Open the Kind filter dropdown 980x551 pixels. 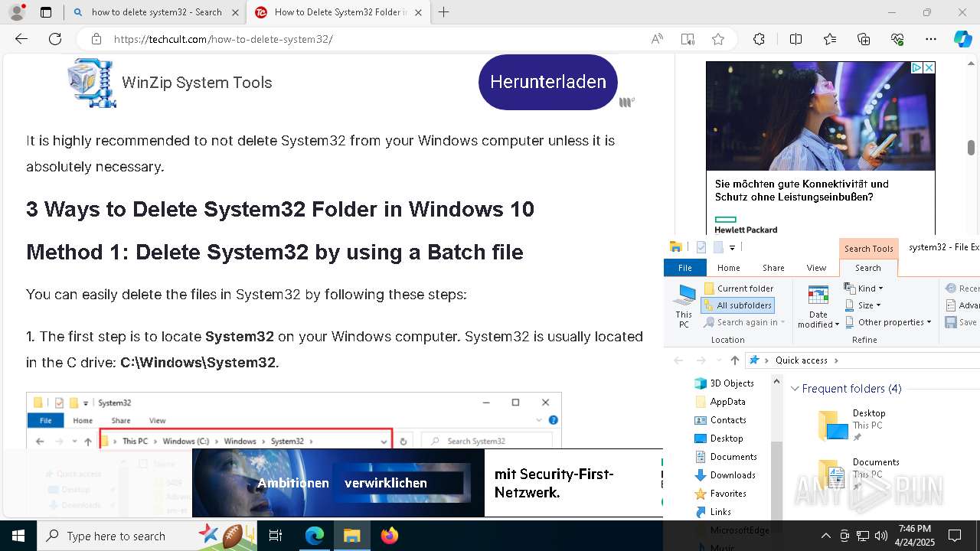864,289
